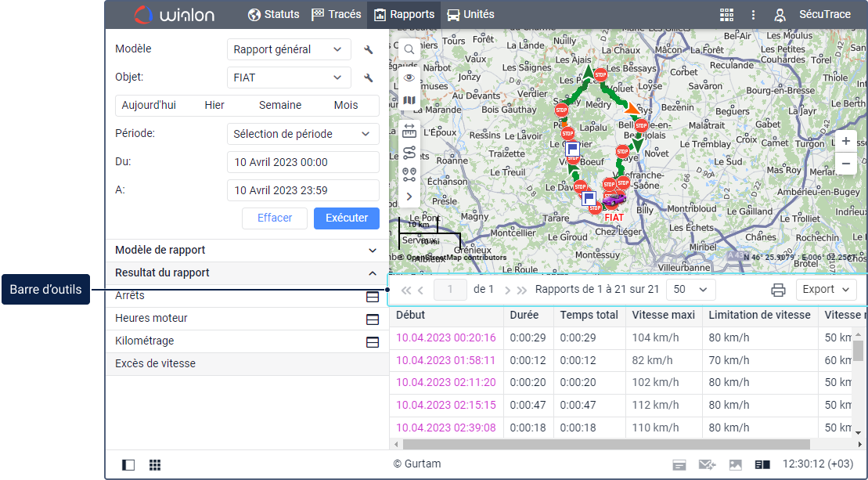Open the messages envelope icon in footer

coord(707,465)
